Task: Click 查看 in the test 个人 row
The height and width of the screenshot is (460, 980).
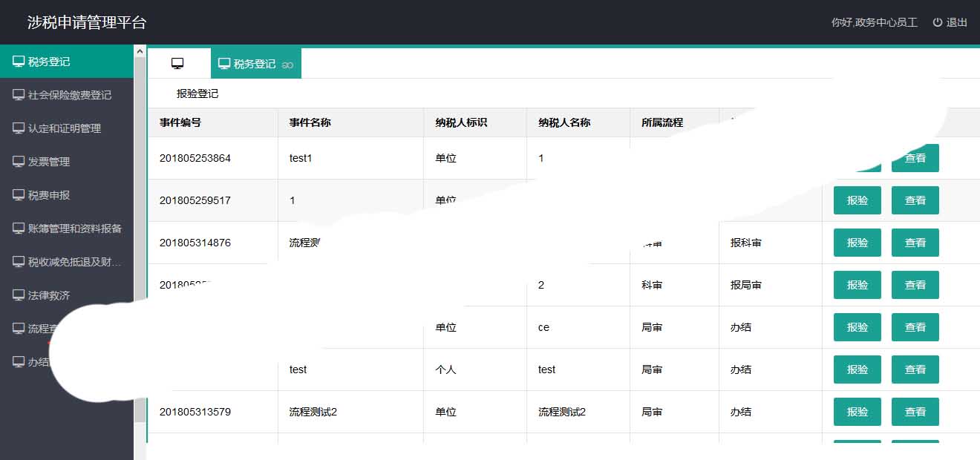Action: click(x=915, y=369)
